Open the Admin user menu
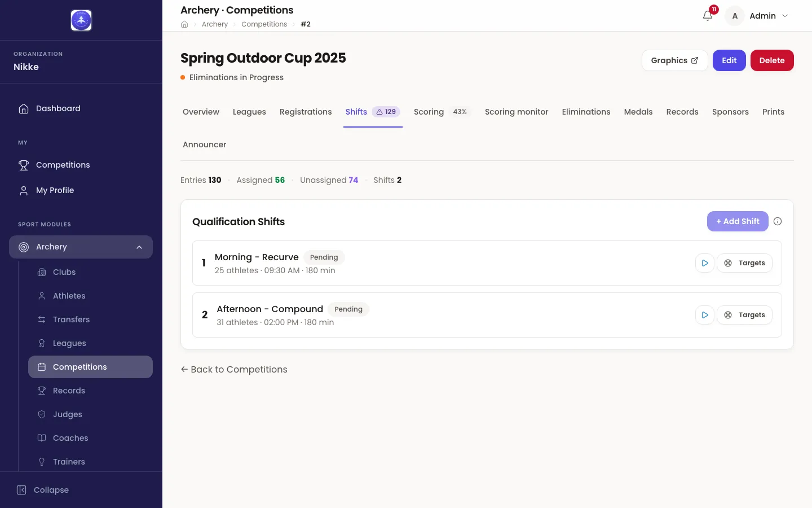812x508 pixels. [x=758, y=16]
